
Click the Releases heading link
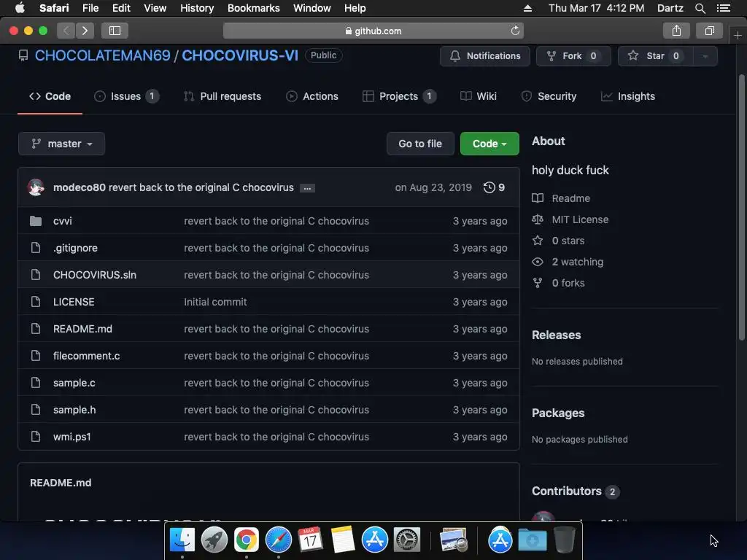coord(557,335)
